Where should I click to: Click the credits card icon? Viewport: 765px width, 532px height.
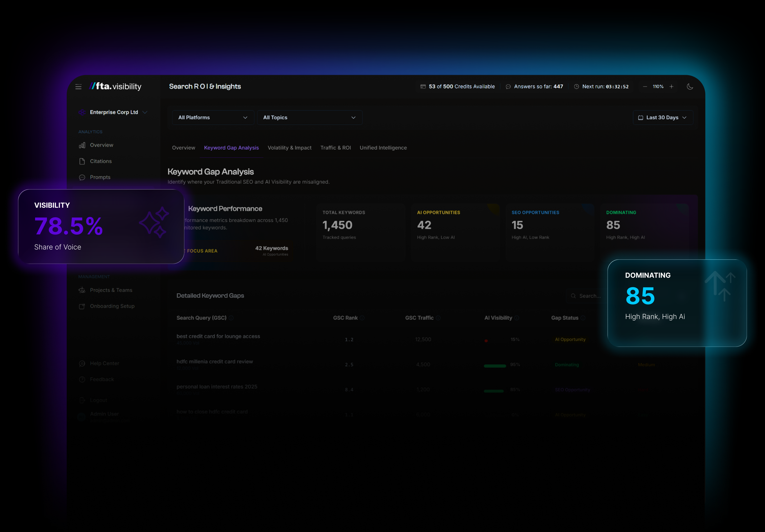(423, 87)
